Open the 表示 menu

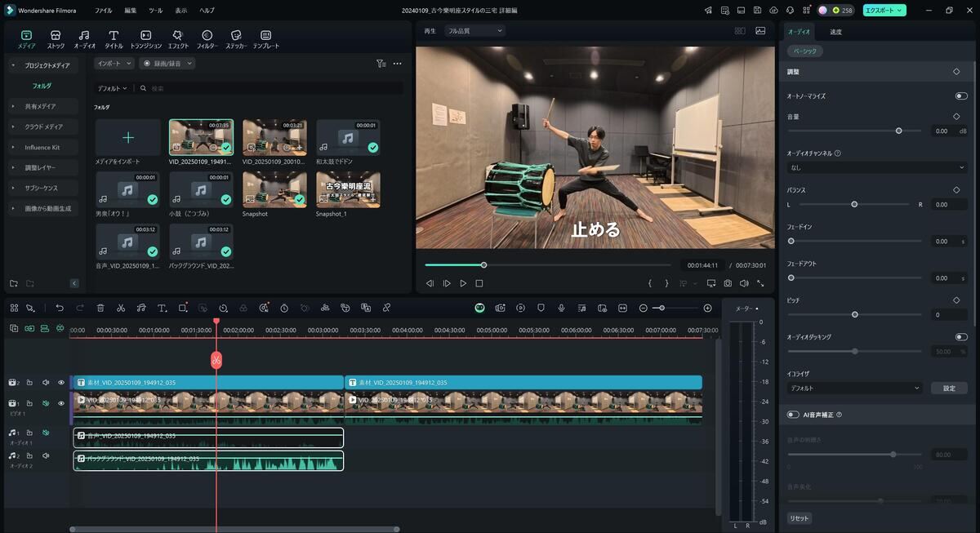181,11
